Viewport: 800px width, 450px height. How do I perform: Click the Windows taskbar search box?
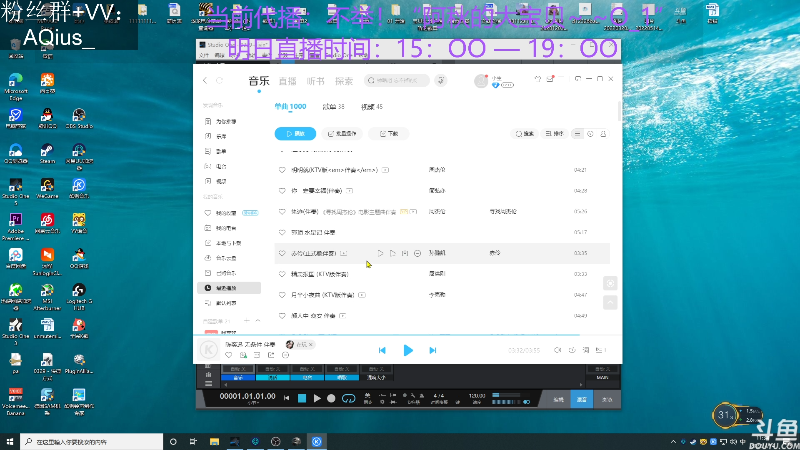(x=91, y=441)
